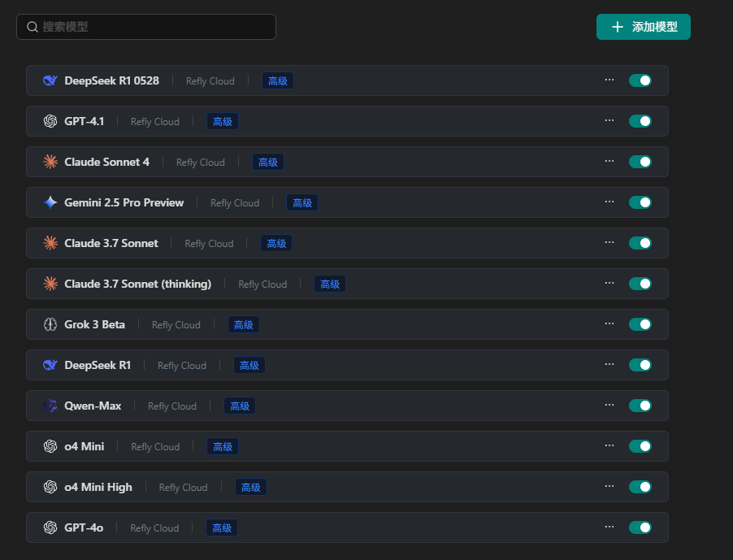Toggle off o4 Mini High model
Screen dimensions: 733x560
640,487
